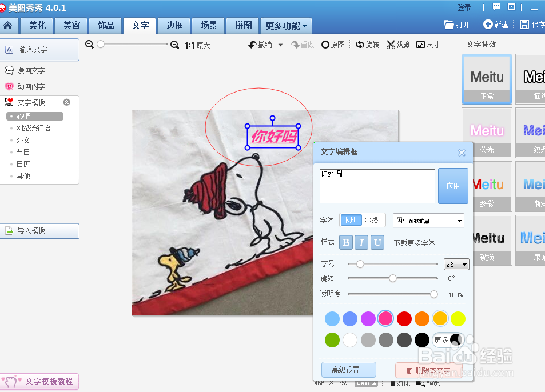
Task: Click the 旋转 rotation slider handle
Action: (x=393, y=278)
